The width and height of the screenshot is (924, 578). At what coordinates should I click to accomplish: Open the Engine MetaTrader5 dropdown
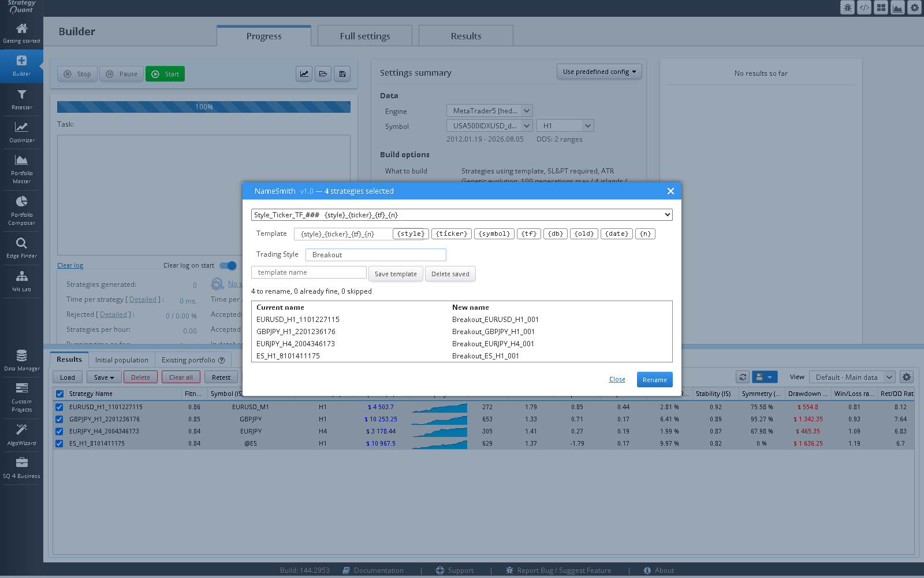click(x=489, y=110)
